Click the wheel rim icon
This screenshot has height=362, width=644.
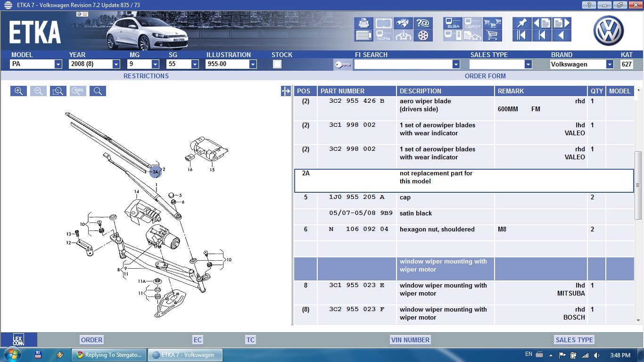tap(423, 35)
